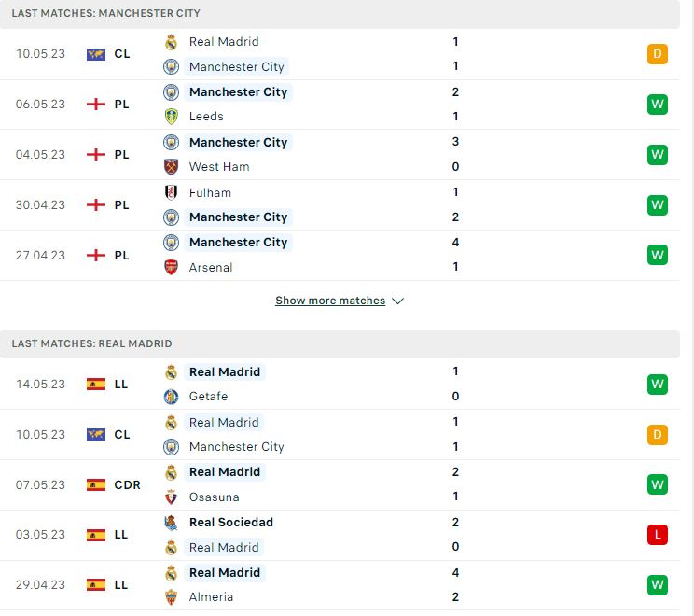Click the Getafe club crest icon
Screen dimensions: 694x616
171,397
